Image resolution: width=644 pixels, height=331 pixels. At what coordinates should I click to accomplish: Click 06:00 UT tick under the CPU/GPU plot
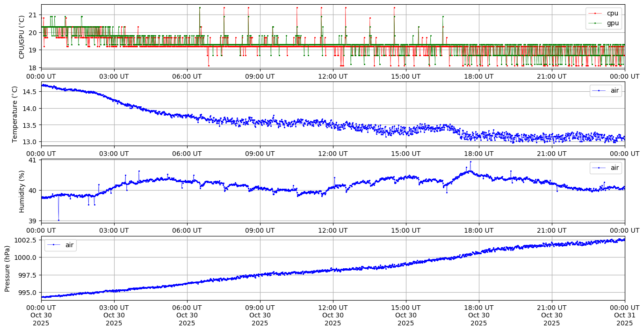(187, 76)
